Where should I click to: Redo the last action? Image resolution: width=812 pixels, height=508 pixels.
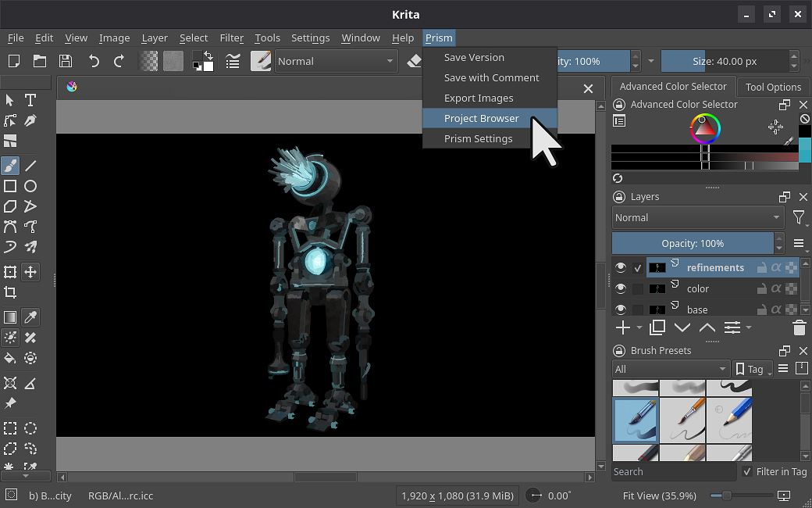click(x=119, y=61)
